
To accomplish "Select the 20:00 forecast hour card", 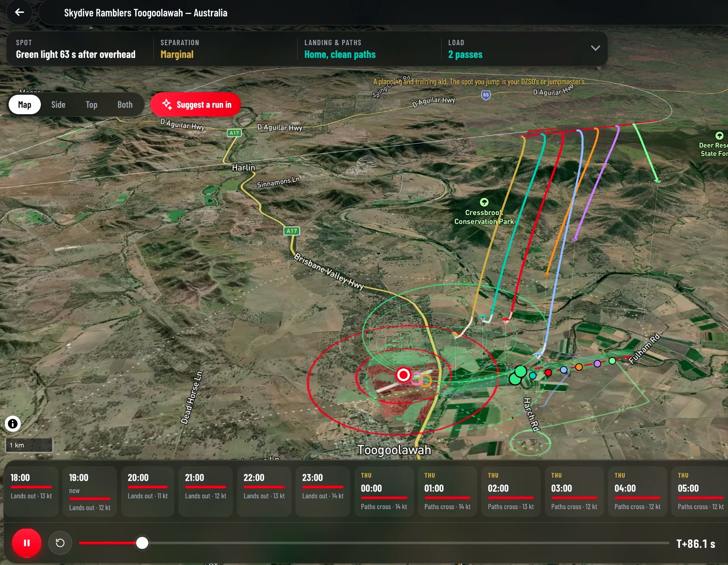I will click(148, 491).
